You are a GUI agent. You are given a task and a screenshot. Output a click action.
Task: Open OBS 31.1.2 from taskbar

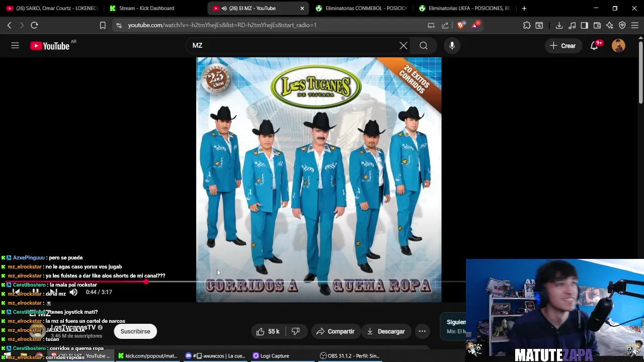pyautogui.click(x=350, y=356)
